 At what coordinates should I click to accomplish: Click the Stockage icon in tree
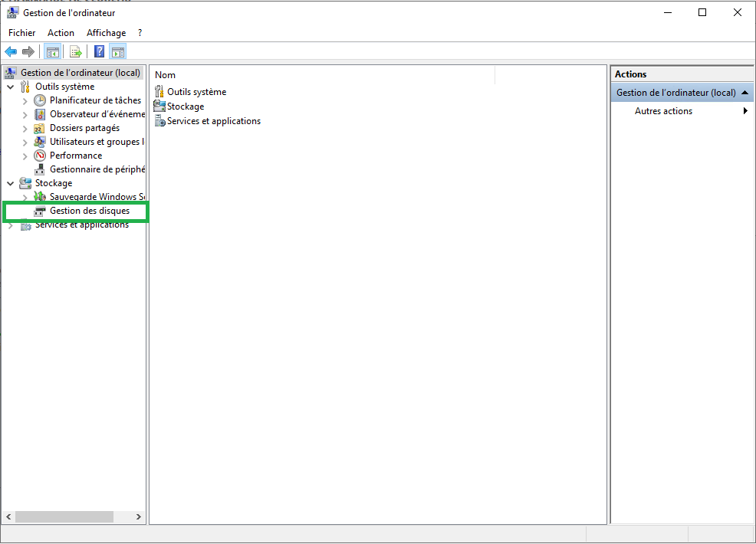click(x=25, y=183)
